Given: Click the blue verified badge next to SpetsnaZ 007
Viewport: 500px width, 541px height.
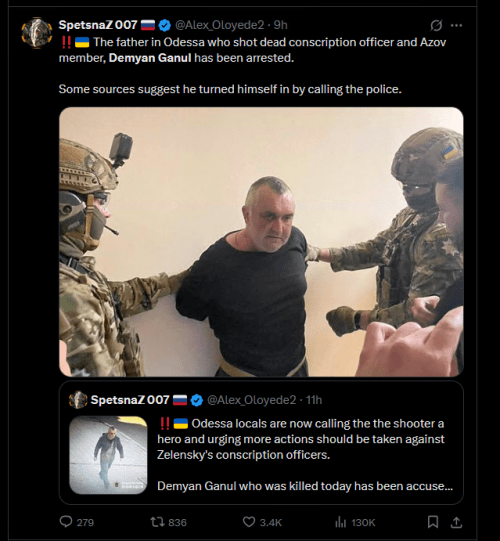Looking at the screenshot, I should pos(165,25).
